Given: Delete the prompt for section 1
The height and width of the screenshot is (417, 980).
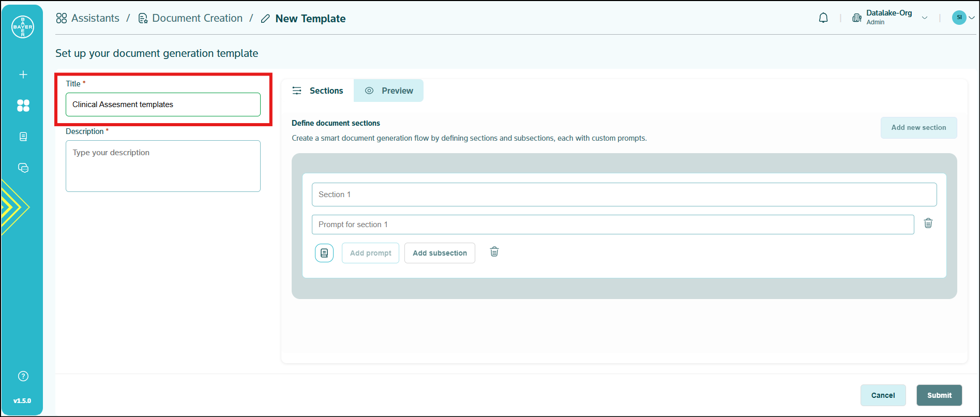Looking at the screenshot, I should click(928, 224).
